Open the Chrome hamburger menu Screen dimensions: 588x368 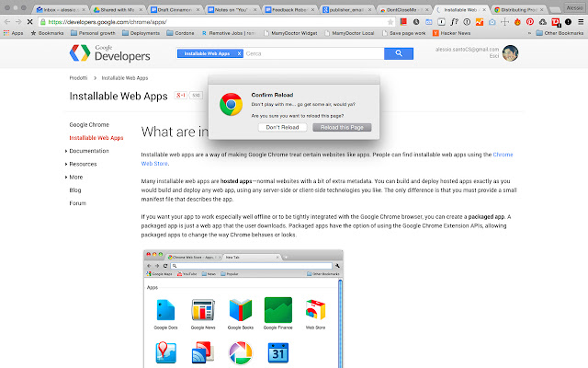(581, 22)
